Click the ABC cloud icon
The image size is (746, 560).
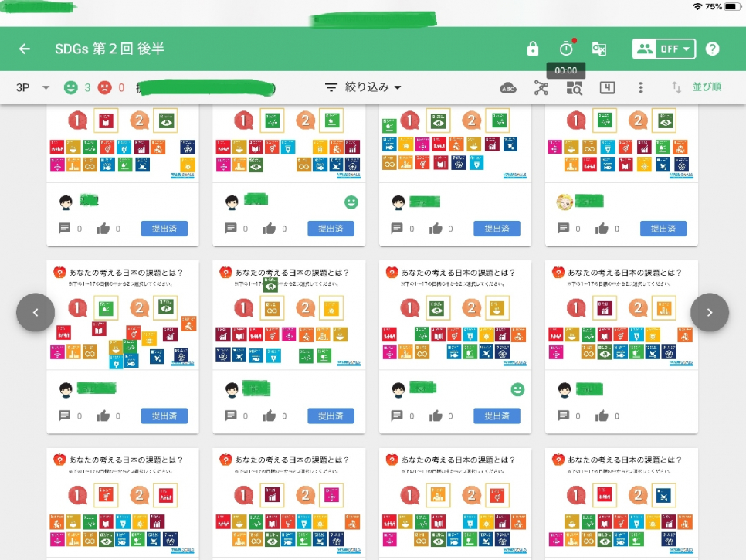(508, 88)
